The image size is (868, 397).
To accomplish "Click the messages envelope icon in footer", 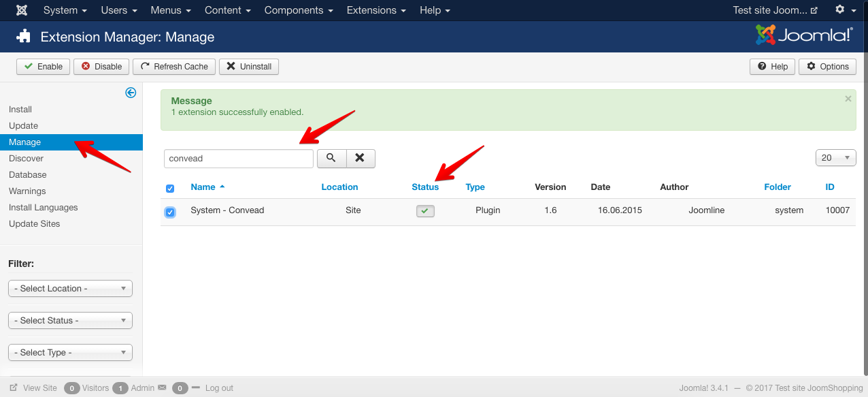I will [162, 387].
